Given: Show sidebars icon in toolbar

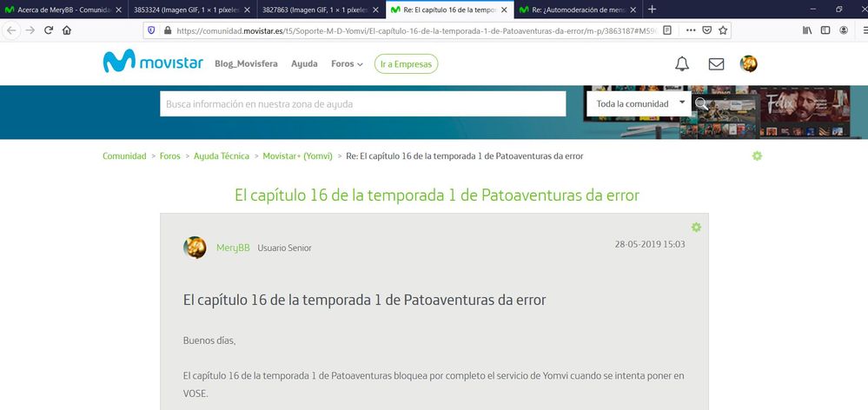Looking at the screenshot, I should (x=825, y=30).
